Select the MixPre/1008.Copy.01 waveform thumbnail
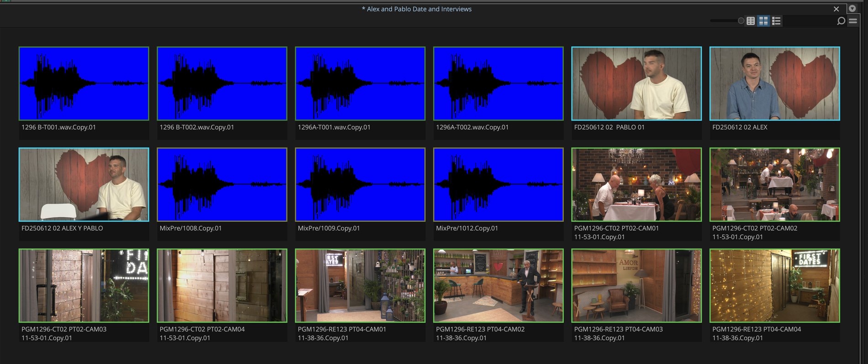The width and height of the screenshot is (868, 364). click(x=222, y=185)
